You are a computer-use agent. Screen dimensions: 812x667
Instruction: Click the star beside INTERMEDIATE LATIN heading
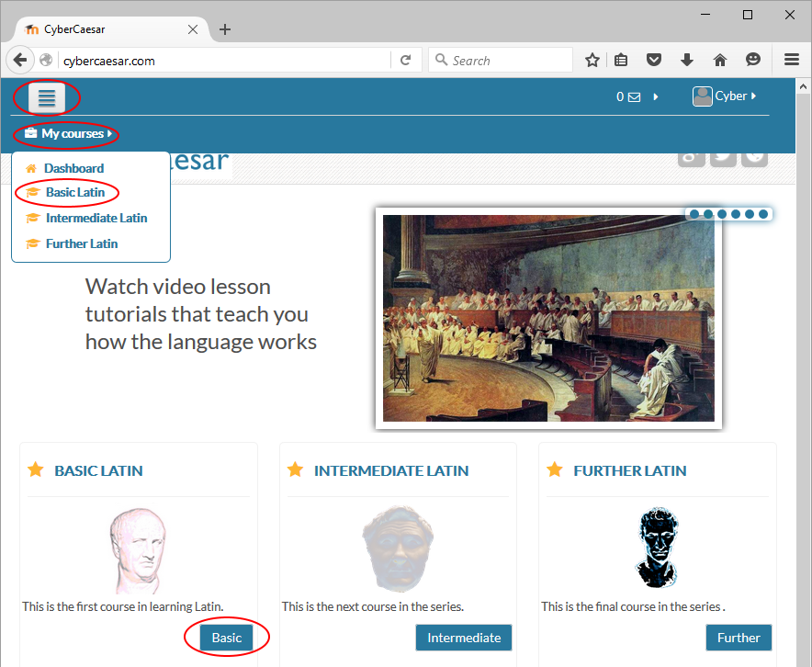click(295, 469)
